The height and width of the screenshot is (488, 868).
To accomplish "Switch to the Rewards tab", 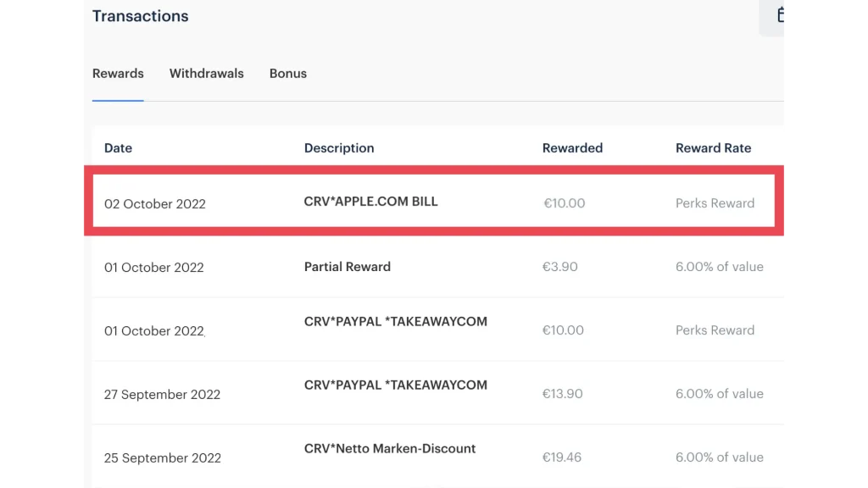I will click(118, 74).
